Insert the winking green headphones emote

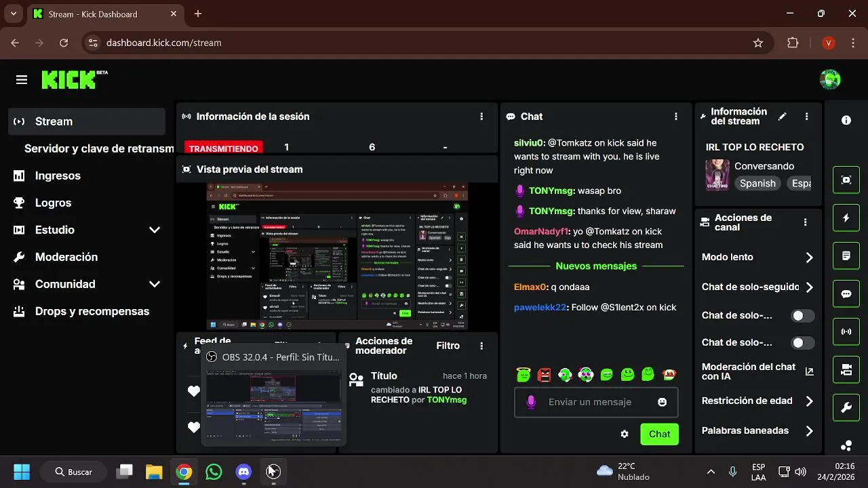pyautogui.click(x=565, y=373)
